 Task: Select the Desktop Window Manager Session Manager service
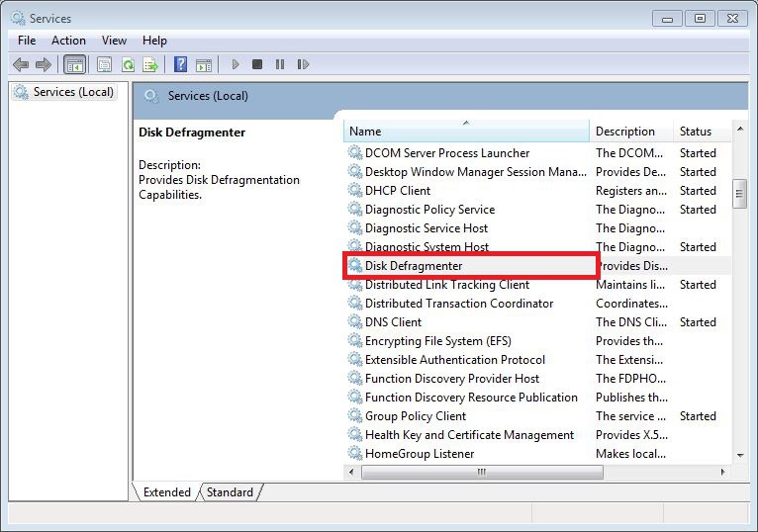[x=476, y=171]
